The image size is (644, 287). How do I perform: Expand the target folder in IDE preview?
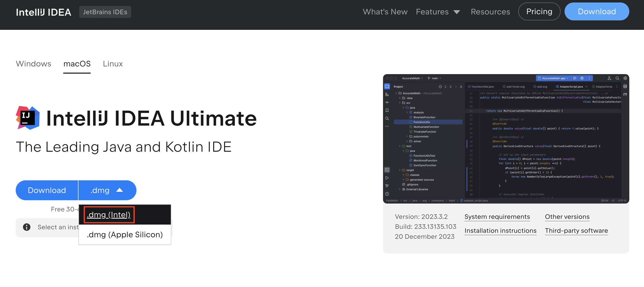400,170
